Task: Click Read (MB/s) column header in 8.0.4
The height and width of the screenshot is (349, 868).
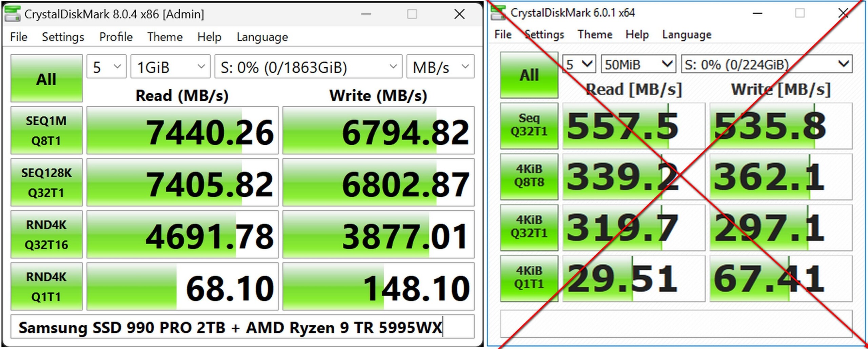Action: tap(182, 95)
